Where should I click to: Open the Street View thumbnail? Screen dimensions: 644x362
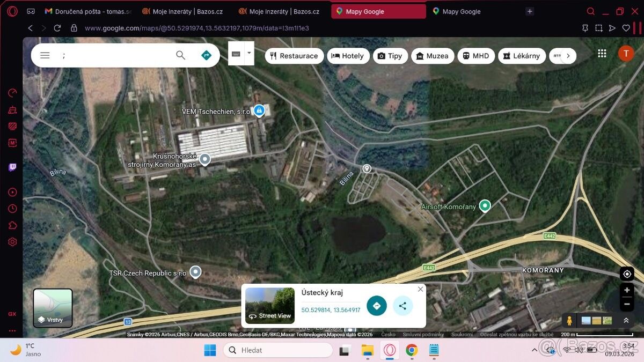pyautogui.click(x=270, y=306)
